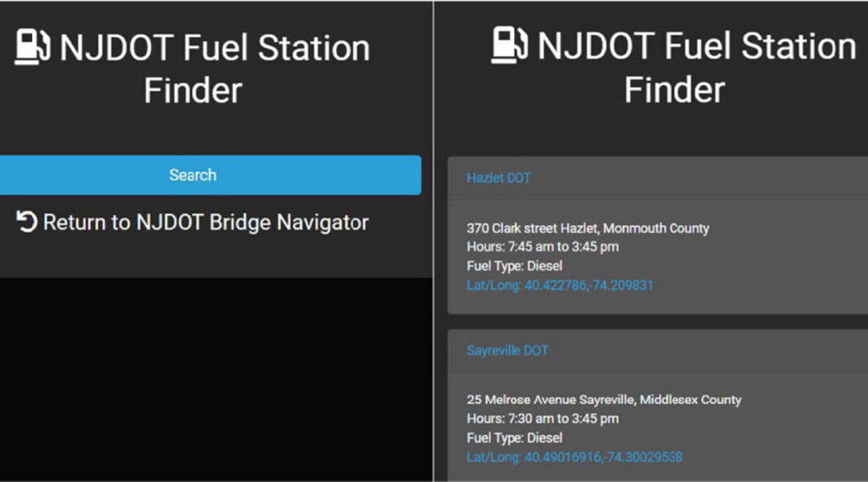Click the Fuel Type line under Sayreville address
Viewport: 868px width, 482px height.
tap(514, 438)
